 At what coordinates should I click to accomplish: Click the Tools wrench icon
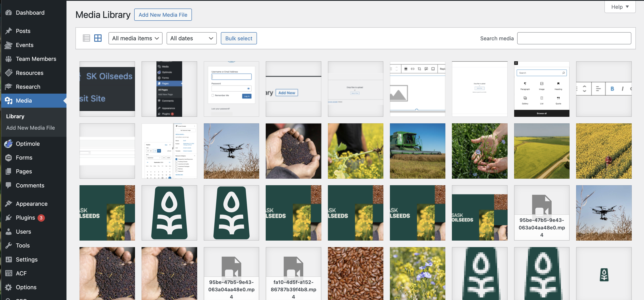point(9,245)
